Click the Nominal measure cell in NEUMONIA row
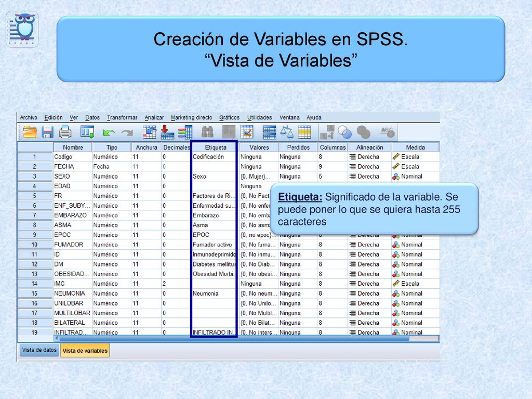Screen dimensions: 532x399 415,294
